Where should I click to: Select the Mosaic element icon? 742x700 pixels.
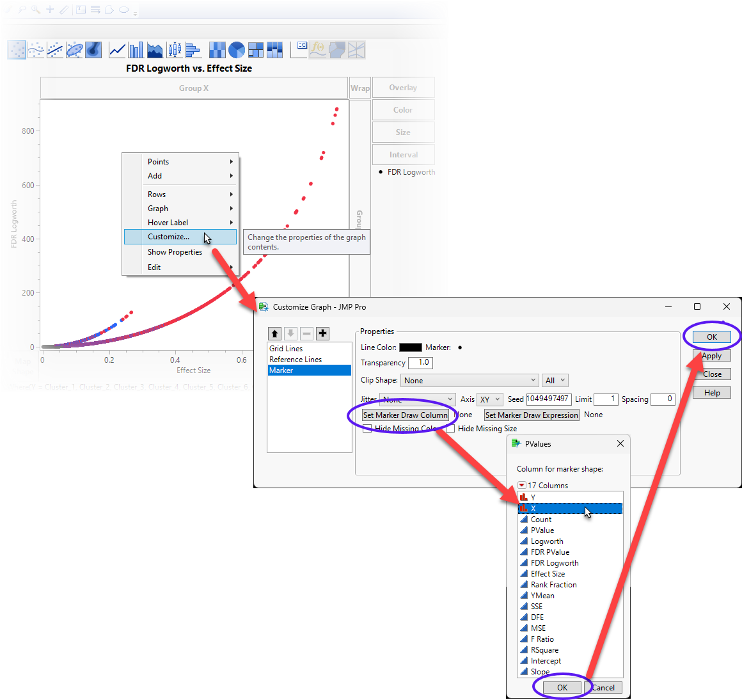[274, 50]
